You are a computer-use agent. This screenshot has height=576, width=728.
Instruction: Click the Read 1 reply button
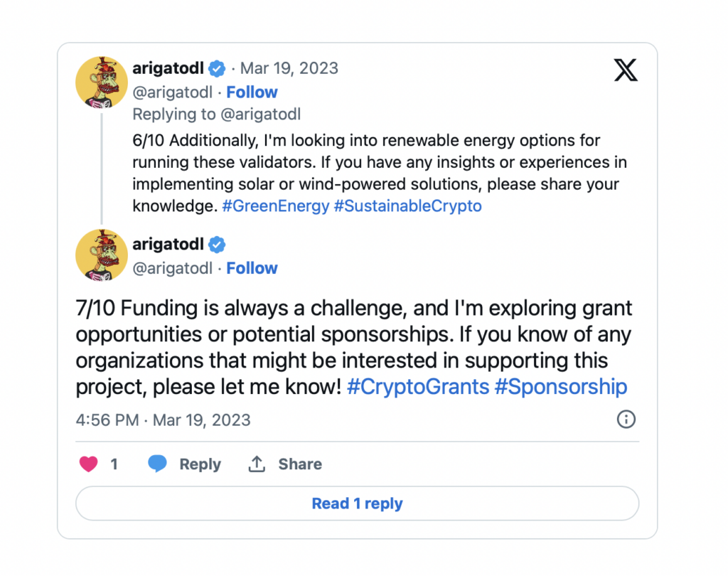(357, 503)
